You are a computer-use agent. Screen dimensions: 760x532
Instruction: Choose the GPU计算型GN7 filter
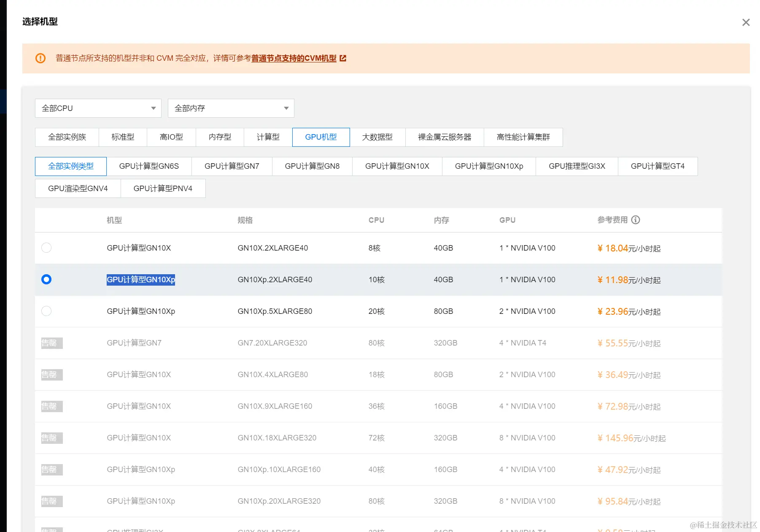[x=232, y=166]
